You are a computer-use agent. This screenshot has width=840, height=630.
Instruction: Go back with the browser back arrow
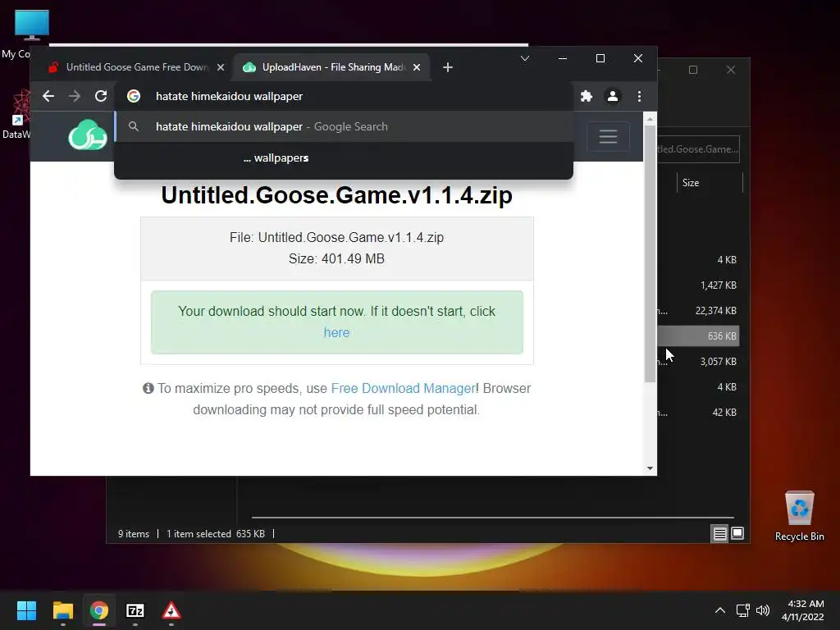pyautogui.click(x=48, y=96)
